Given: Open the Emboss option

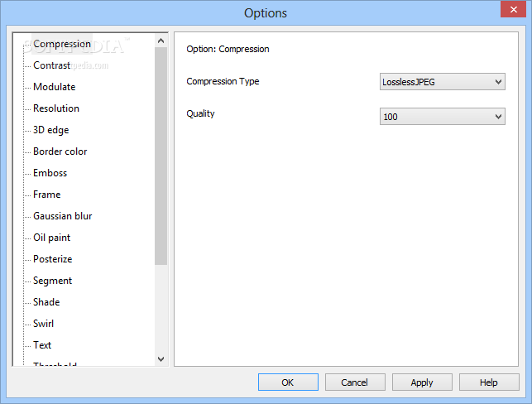Looking at the screenshot, I should (x=50, y=173).
